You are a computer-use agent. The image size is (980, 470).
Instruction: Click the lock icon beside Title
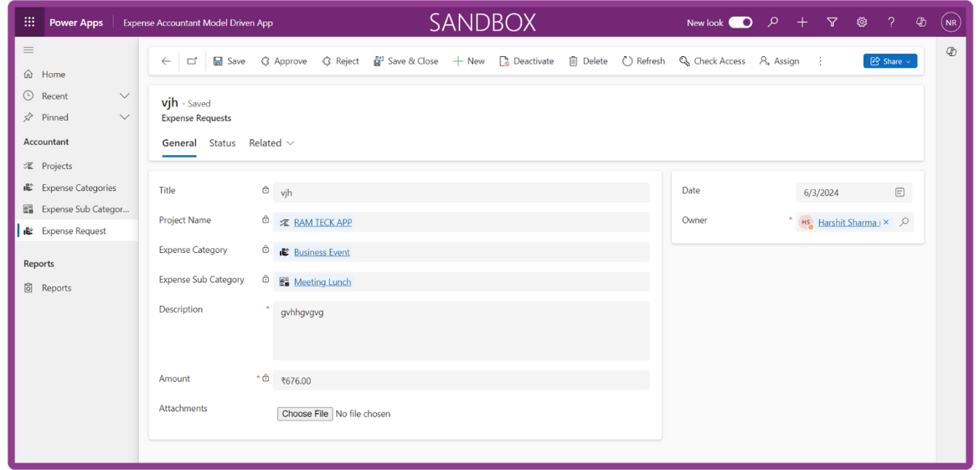pyautogui.click(x=265, y=190)
